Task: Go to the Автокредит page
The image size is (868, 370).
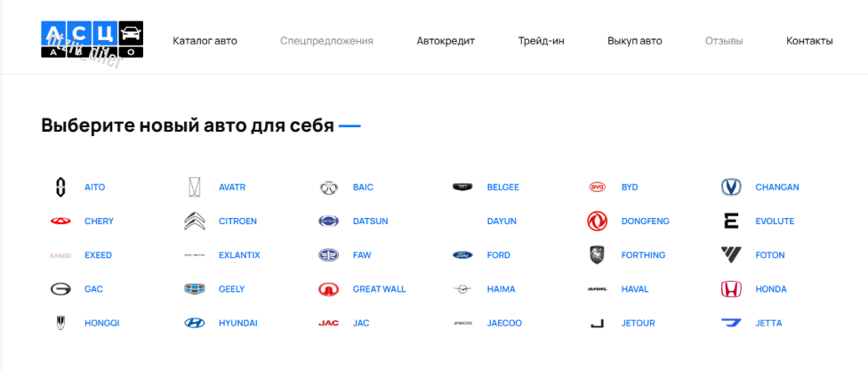Action: (446, 41)
